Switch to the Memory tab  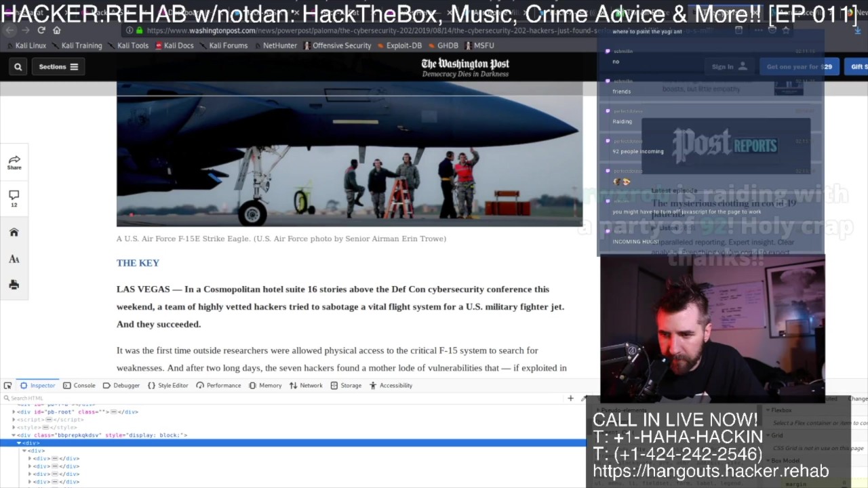(265, 386)
